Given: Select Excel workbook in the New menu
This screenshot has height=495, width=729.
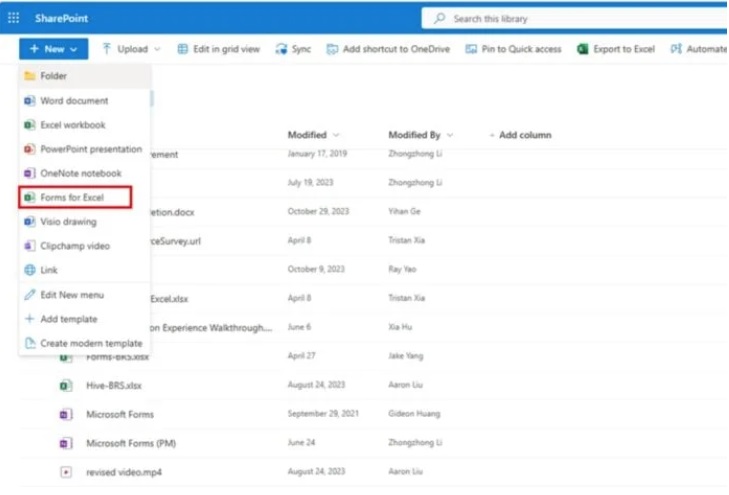Looking at the screenshot, I should (x=85, y=125).
